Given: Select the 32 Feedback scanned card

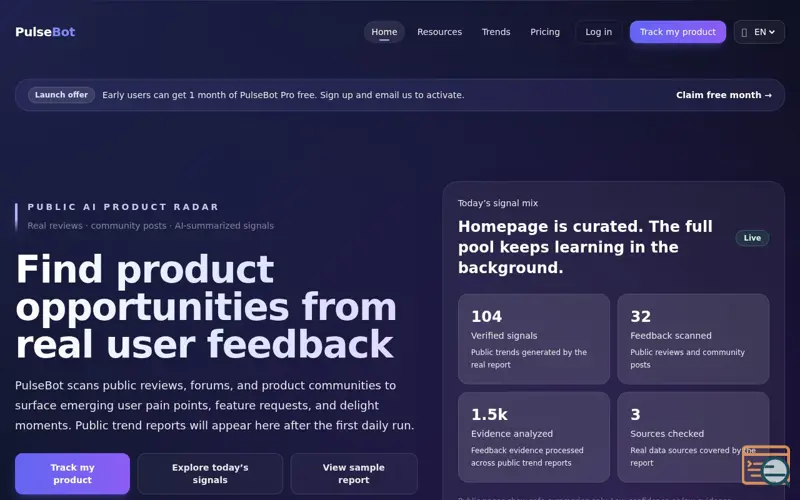Looking at the screenshot, I should pyautogui.click(x=693, y=339).
